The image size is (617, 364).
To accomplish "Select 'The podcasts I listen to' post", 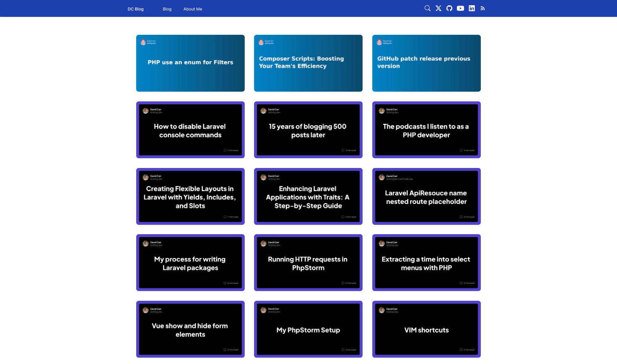I will point(426,130).
